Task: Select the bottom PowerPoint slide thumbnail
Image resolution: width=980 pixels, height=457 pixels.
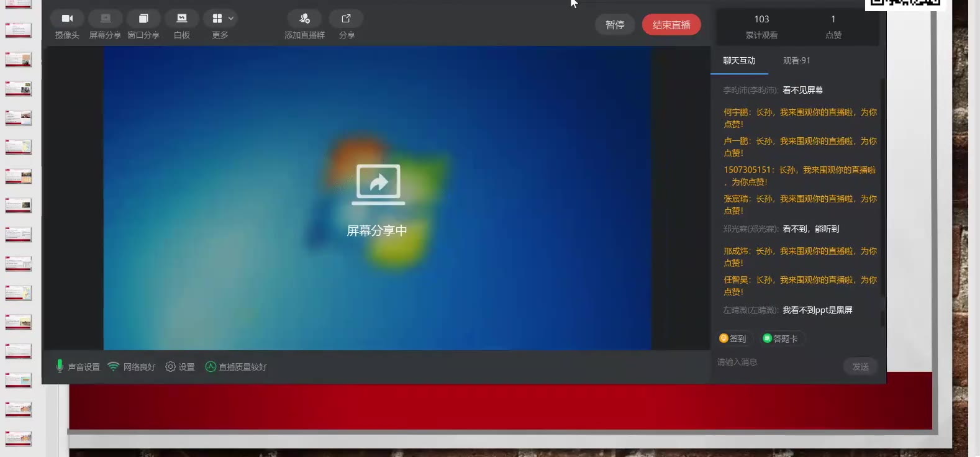Action: pyautogui.click(x=18, y=438)
